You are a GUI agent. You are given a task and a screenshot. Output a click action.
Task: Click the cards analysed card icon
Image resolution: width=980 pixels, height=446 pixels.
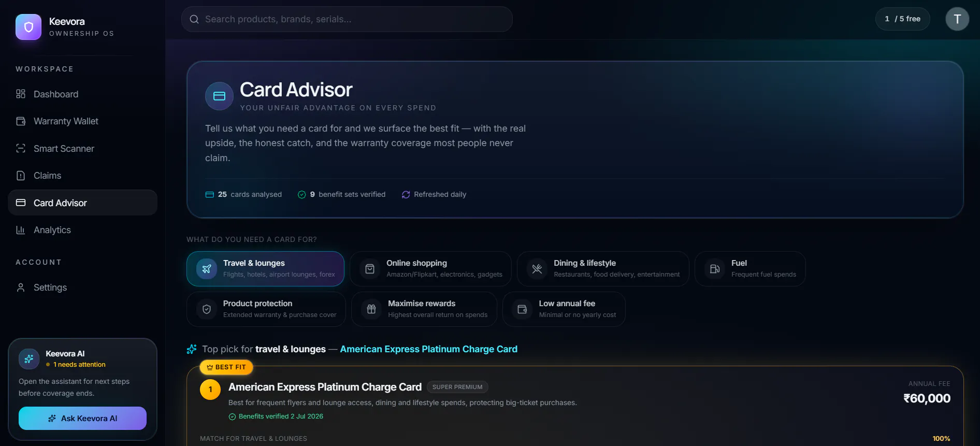[x=210, y=195]
